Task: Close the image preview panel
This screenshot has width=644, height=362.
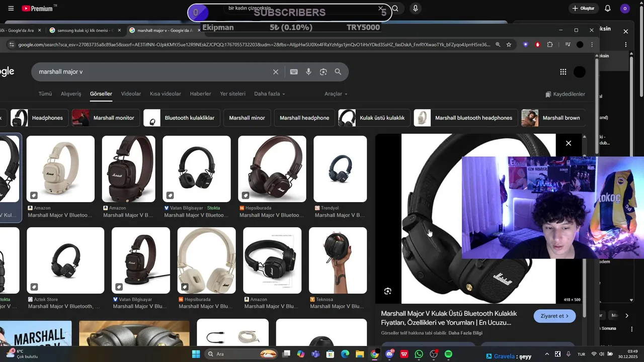Action: [569, 143]
